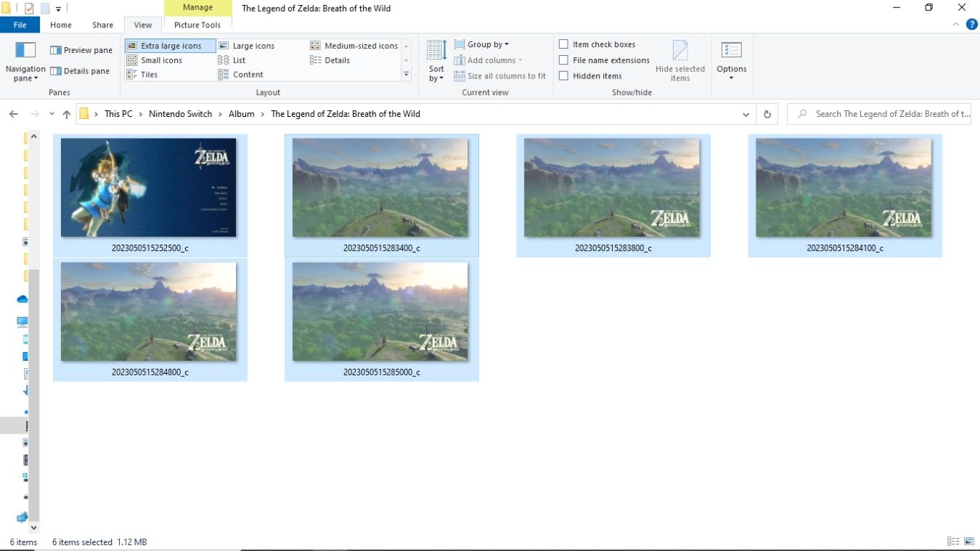Click the Search Legend of Zelda field

[x=880, y=114]
